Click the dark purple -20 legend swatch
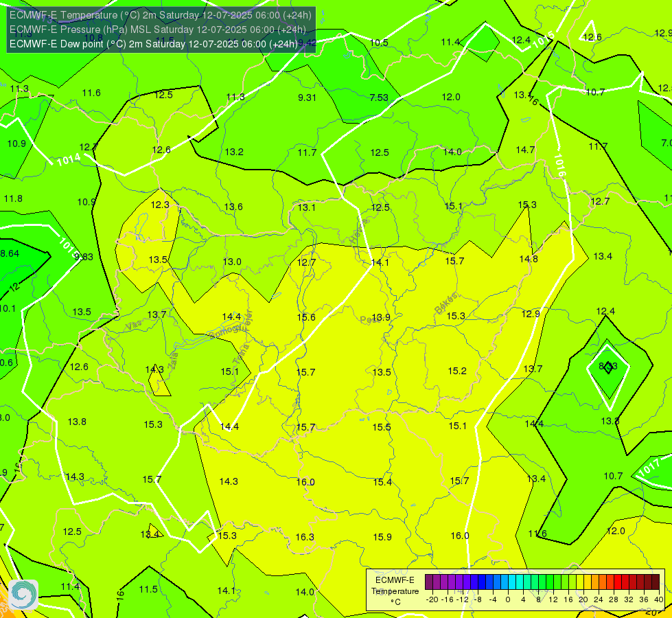The width and height of the screenshot is (672, 618). (x=429, y=582)
